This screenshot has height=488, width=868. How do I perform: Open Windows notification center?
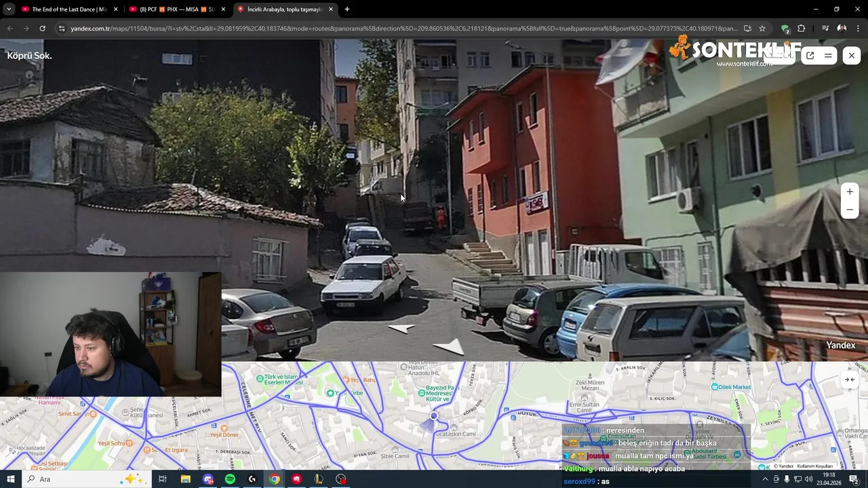tap(854, 479)
